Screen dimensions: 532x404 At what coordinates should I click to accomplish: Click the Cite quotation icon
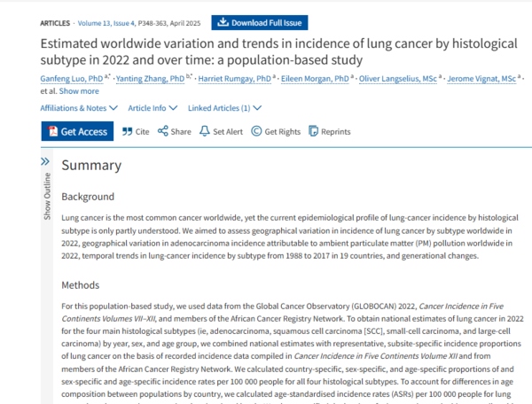click(x=125, y=131)
